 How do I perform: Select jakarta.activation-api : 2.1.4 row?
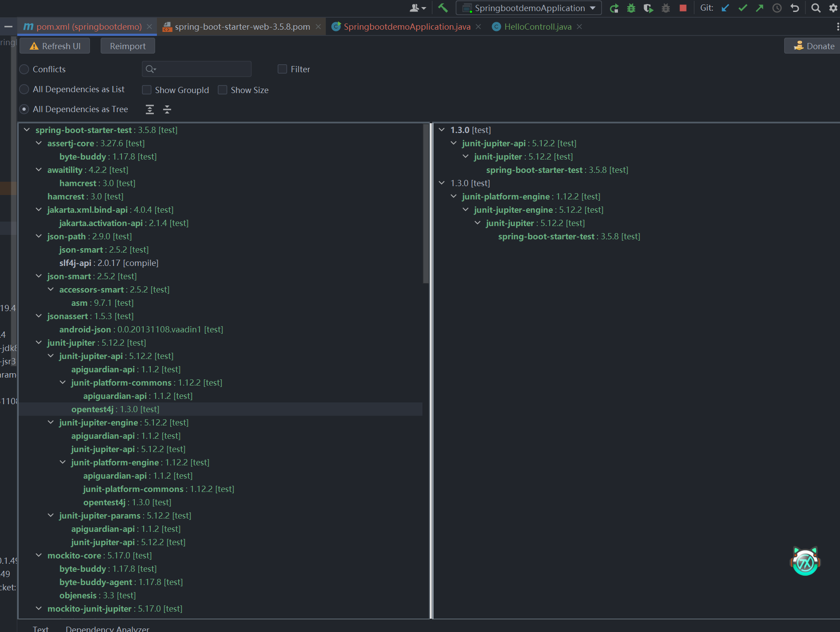pyautogui.click(x=124, y=223)
